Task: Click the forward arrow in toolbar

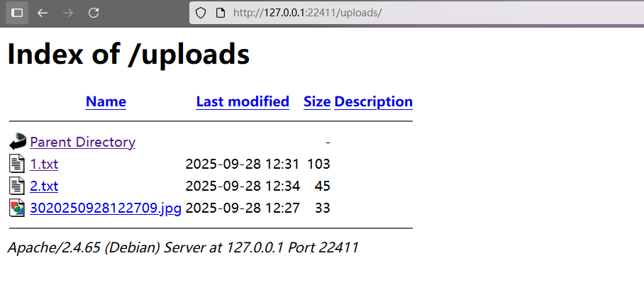Action: pos(68,13)
